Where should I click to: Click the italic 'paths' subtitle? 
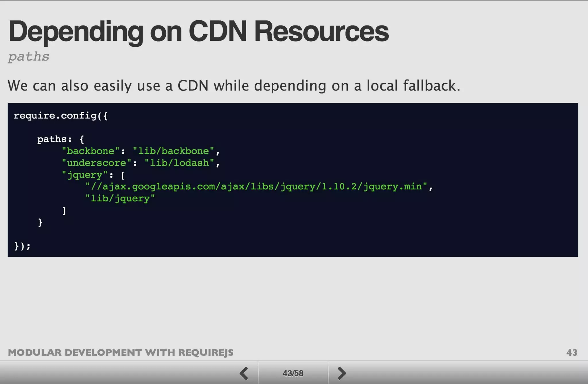point(28,57)
